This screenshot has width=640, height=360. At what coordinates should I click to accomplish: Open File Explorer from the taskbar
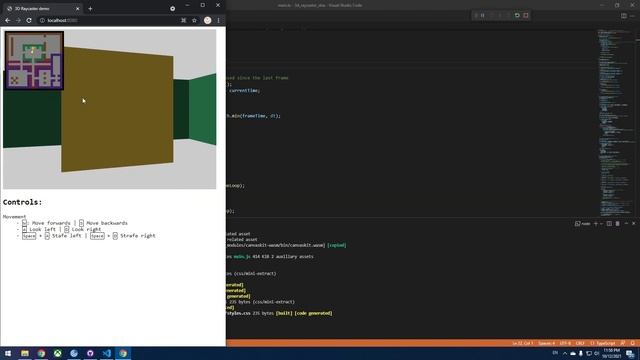pos(25,353)
